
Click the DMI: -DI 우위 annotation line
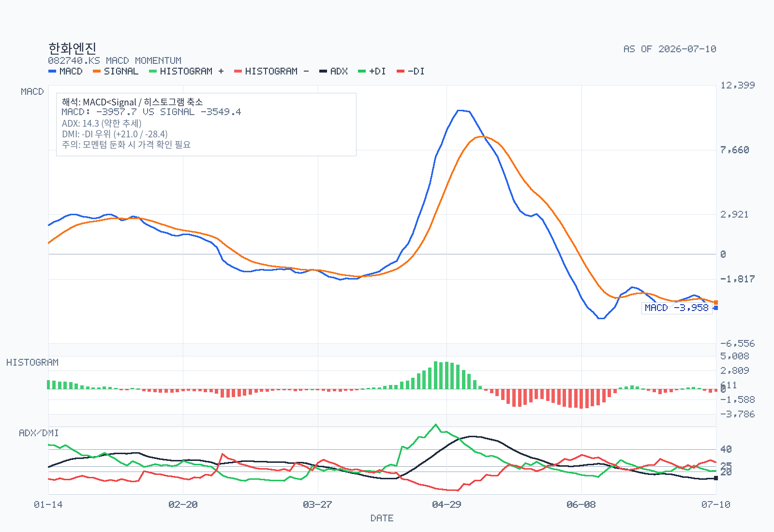coord(115,134)
